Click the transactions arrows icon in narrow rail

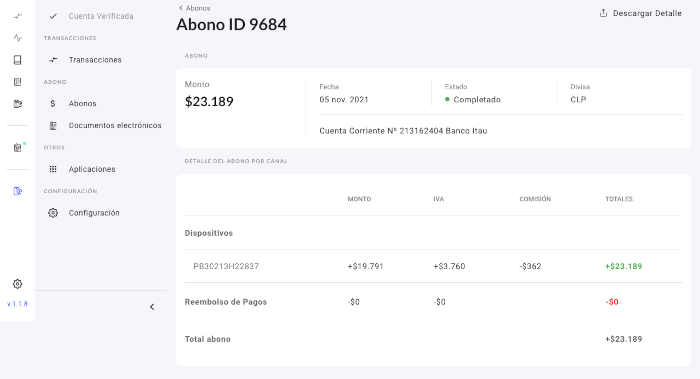[x=17, y=16]
